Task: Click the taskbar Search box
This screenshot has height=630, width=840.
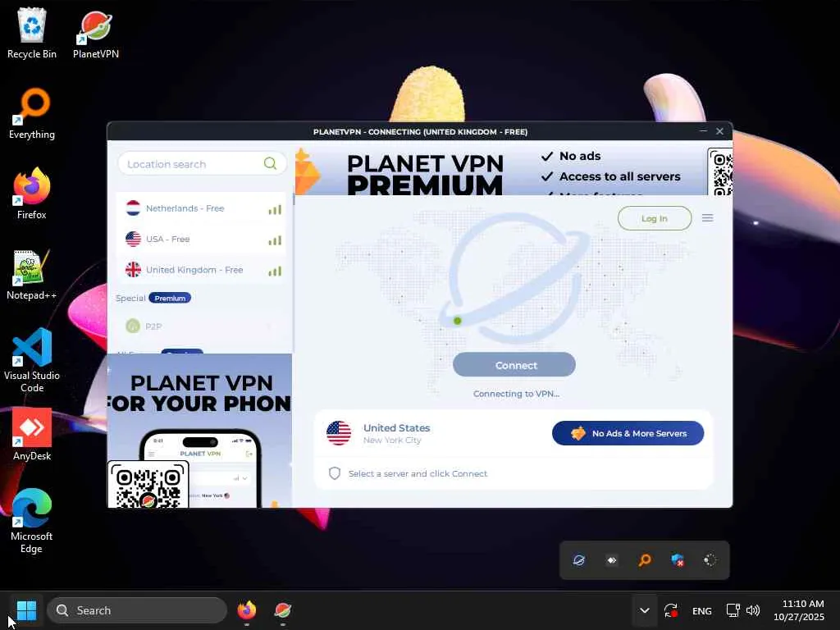Action: point(137,610)
